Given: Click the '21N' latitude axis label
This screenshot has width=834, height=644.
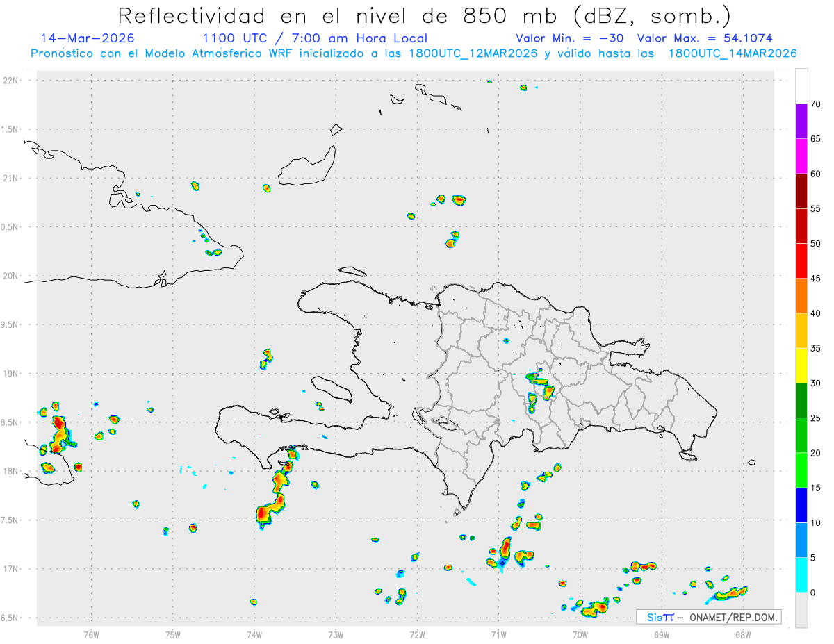Looking at the screenshot, I should click(x=12, y=179).
